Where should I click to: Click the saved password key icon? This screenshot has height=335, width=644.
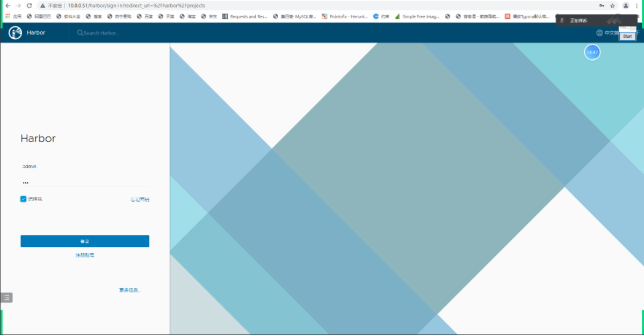pos(602,6)
